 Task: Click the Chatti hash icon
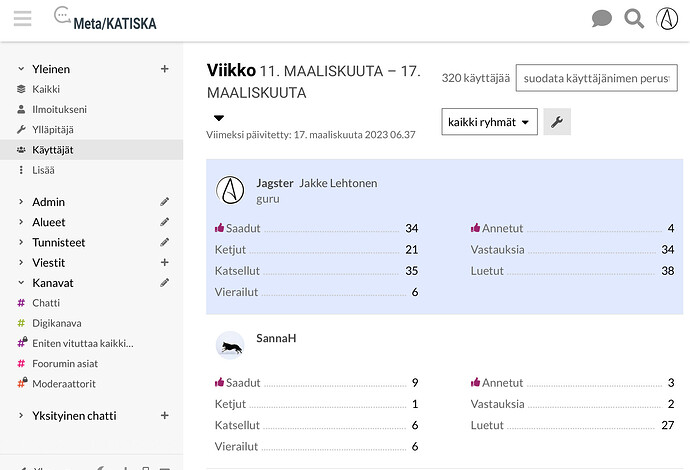point(21,303)
